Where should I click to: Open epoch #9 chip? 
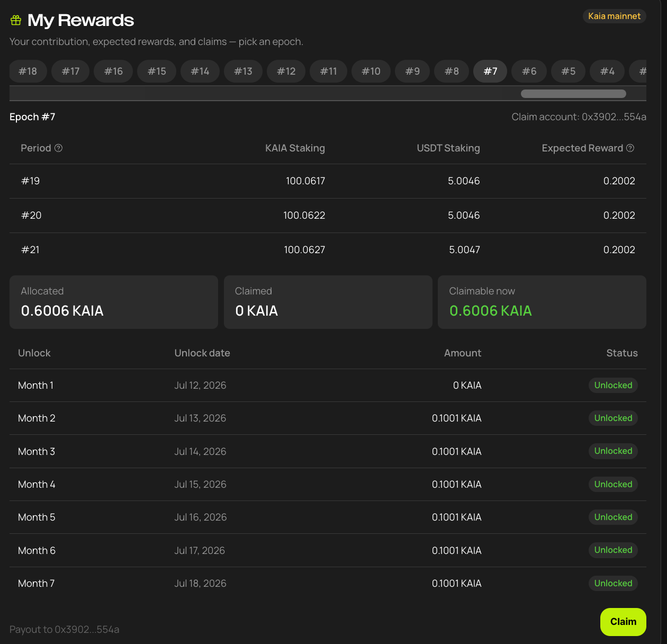(412, 71)
